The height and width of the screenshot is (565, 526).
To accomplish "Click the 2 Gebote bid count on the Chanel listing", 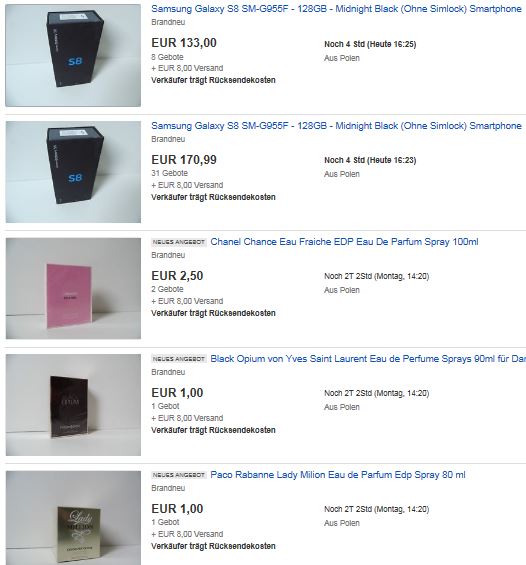I will point(167,289).
